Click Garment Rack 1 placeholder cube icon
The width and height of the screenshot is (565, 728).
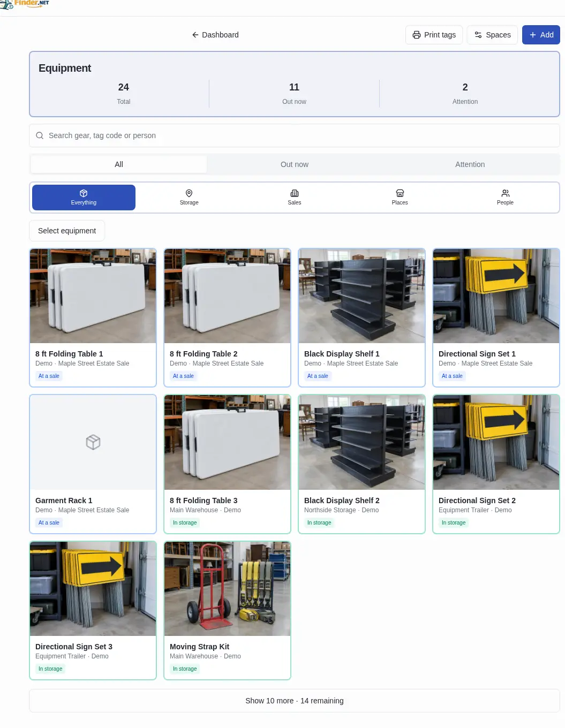[x=93, y=442]
